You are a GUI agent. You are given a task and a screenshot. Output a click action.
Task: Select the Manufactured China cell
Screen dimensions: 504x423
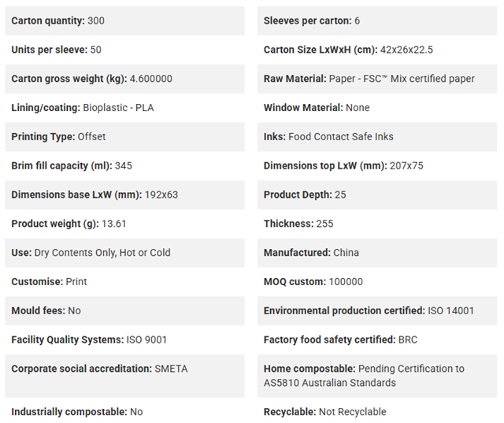tap(377, 253)
